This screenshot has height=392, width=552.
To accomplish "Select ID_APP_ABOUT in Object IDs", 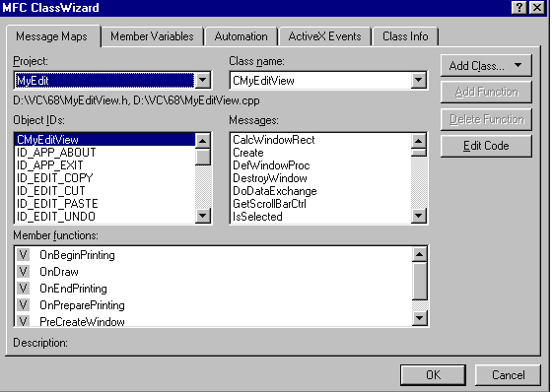I will click(x=104, y=153).
